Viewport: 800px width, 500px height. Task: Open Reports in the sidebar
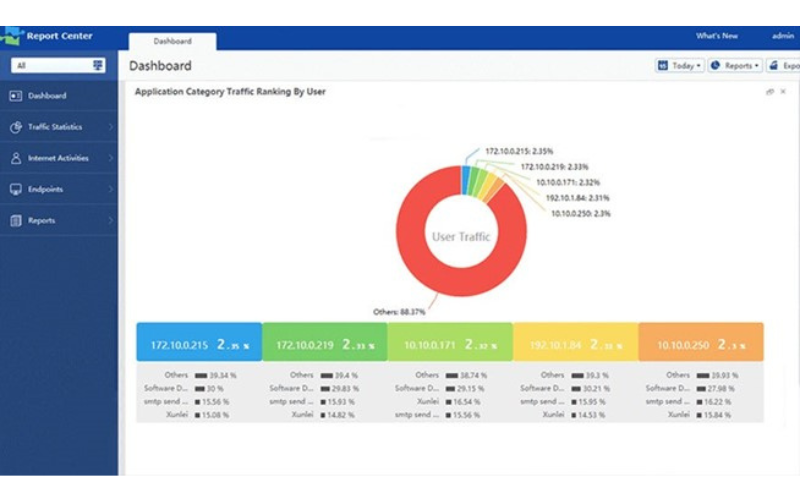59,220
